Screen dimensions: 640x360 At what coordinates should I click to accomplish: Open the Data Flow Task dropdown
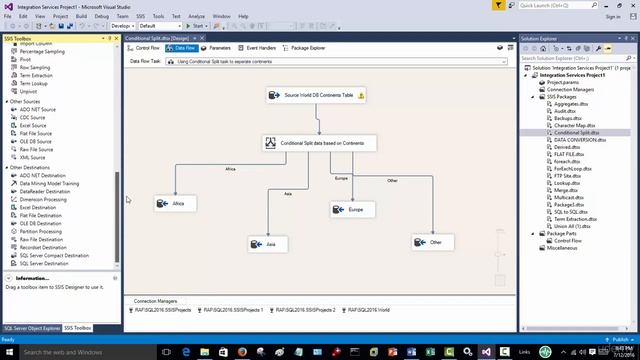click(504, 62)
